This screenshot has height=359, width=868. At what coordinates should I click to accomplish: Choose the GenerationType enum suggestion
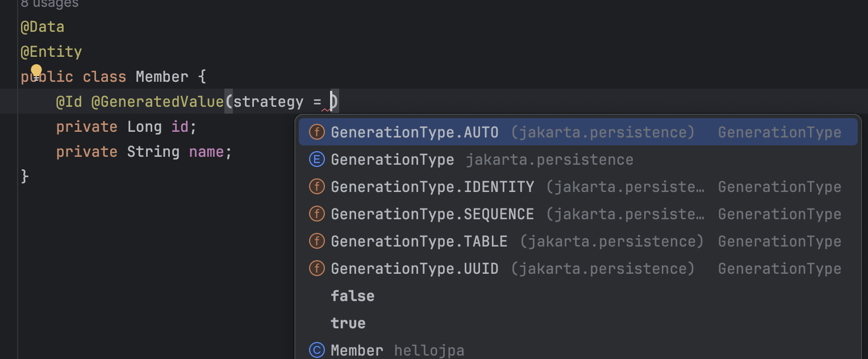[x=578, y=160]
